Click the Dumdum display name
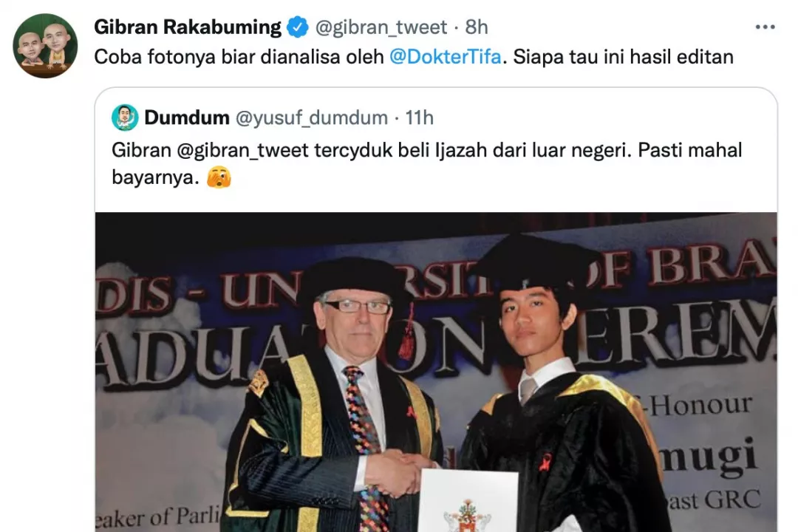 (187, 117)
